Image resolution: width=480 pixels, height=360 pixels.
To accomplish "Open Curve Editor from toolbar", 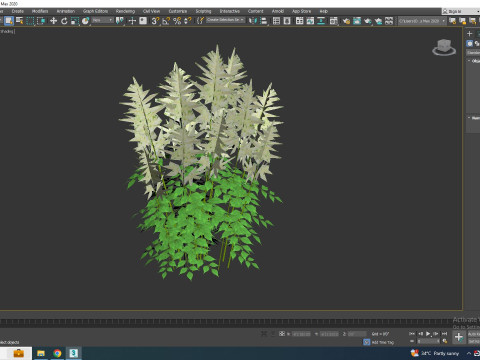I will pyautogui.click(x=310, y=21).
